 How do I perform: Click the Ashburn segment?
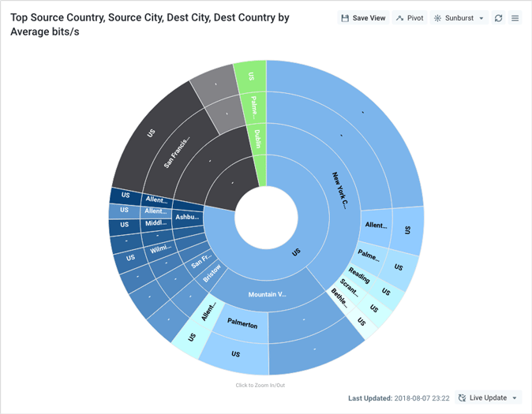188,217
